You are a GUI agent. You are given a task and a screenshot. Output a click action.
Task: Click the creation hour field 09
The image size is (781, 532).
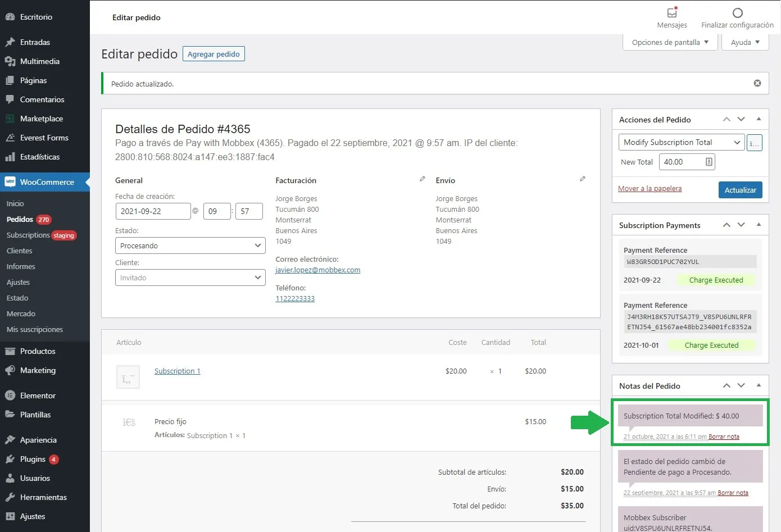point(217,211)
